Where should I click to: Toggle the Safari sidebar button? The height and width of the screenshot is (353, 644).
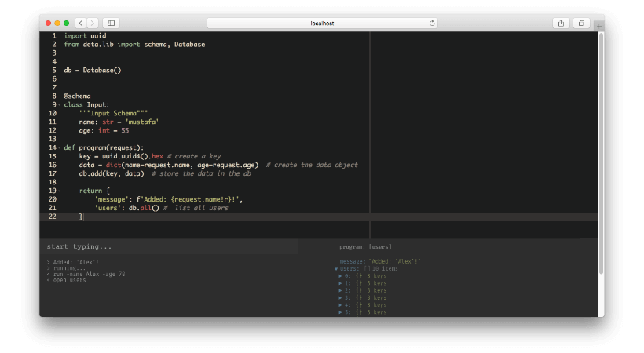coord(111,24)
